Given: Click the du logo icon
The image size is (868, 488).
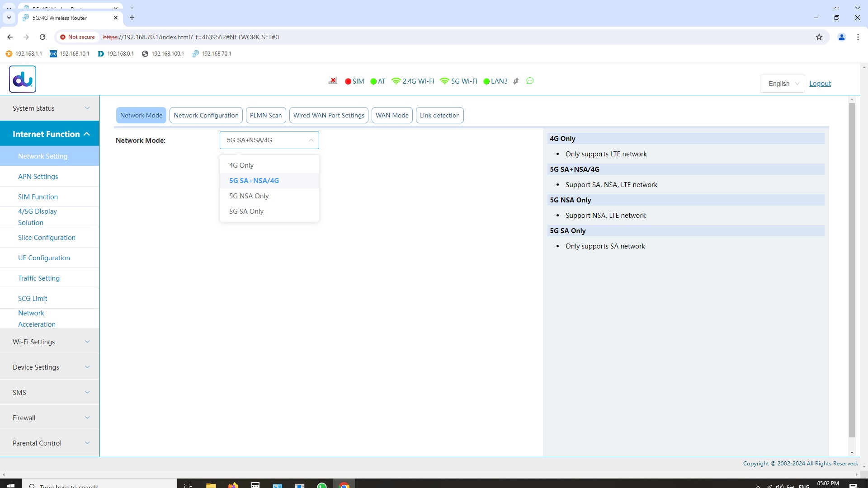Looking at the screenshot, I should coord(23,79).
